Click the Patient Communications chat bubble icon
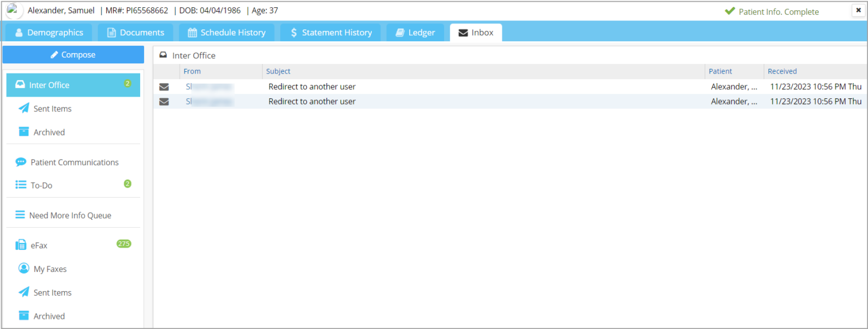 click(x=21, y=162)
